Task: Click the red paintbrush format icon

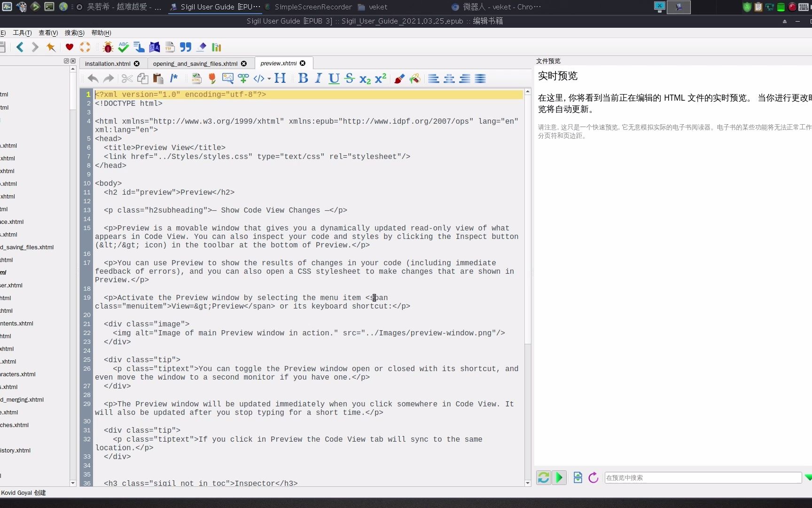Action: 399,79
